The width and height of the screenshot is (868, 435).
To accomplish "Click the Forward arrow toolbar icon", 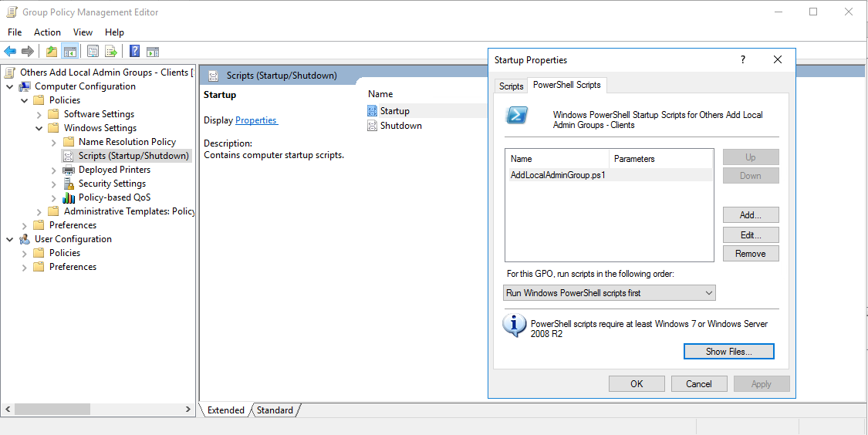I will [28, 52].
